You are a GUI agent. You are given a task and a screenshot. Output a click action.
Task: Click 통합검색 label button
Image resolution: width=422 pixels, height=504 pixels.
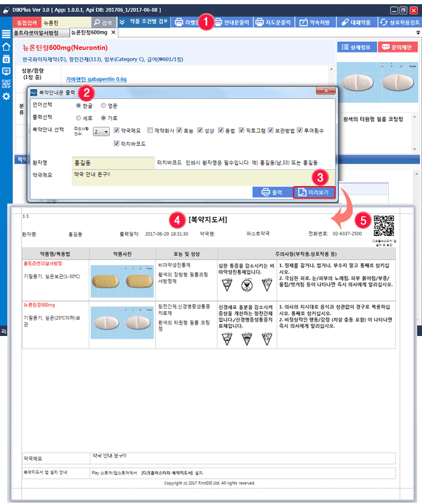[x=27, y=22]
